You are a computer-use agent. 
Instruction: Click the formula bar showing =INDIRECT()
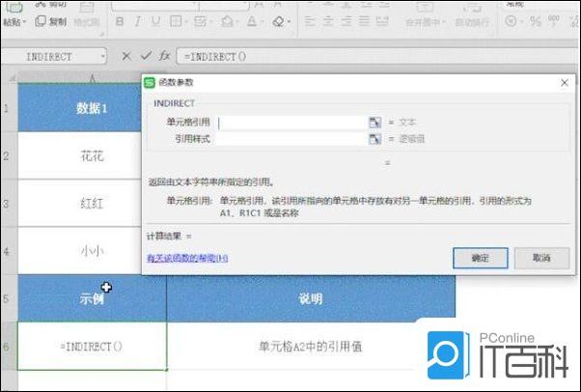point(378,57)
